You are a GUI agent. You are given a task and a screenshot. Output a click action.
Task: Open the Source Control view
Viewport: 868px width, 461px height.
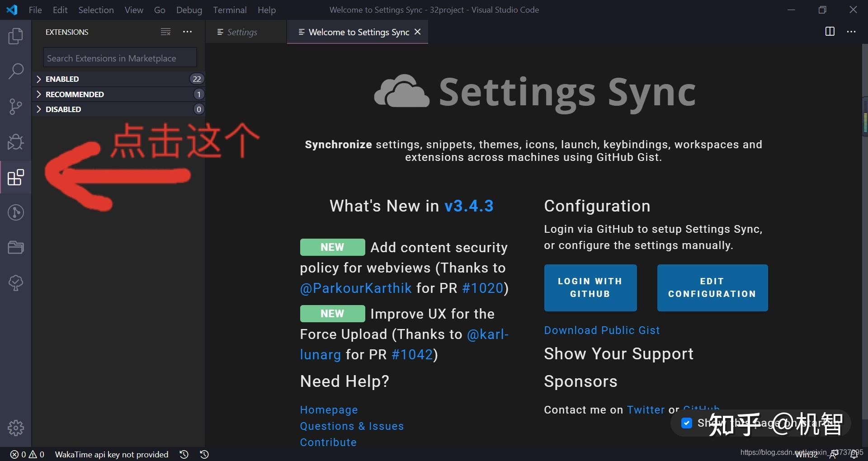[x=15, y=107]
